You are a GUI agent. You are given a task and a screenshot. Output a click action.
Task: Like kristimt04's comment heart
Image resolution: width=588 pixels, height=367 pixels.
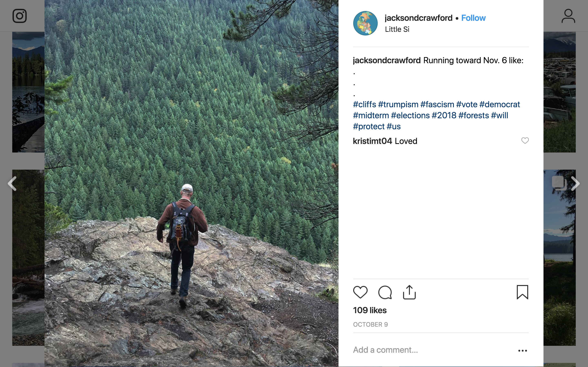tap(525, 140)
